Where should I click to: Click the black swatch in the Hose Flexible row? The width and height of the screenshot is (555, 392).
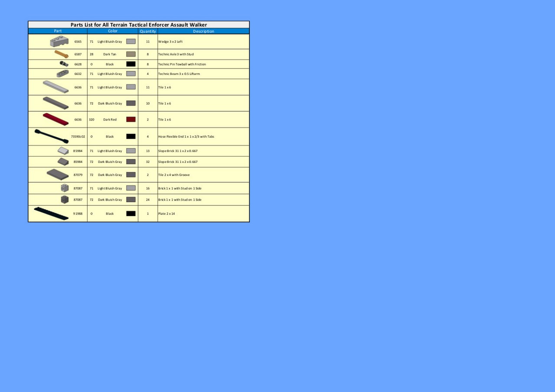point(131,136)
